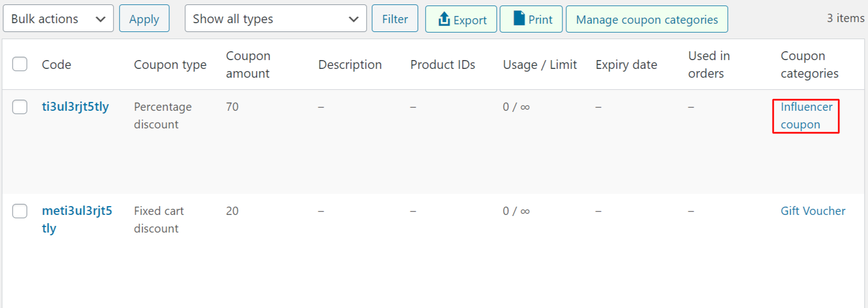Image resolution: width=868 pixels, height=308 pixels.
Task: Sort by the Code column header
Action: (x=56, y=64)
